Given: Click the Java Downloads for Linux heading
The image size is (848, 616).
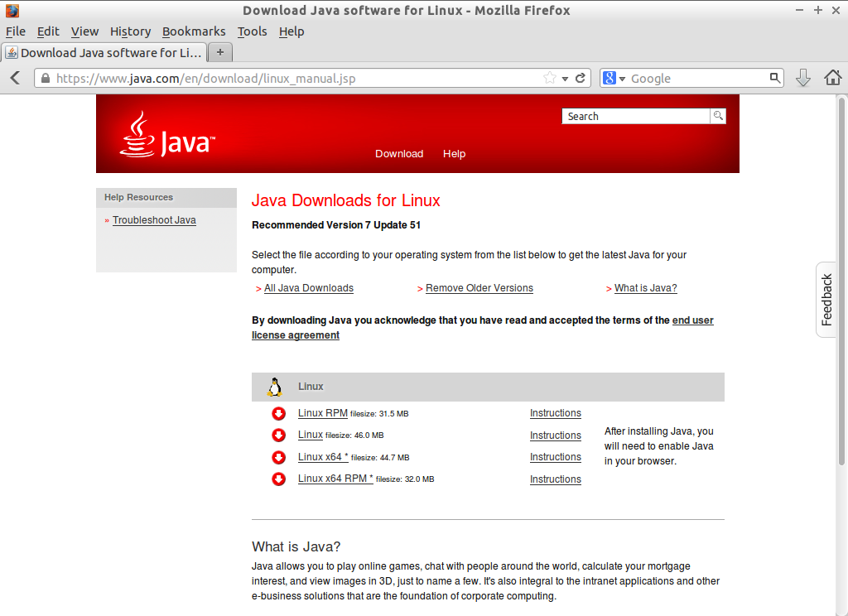Looking at the screenshot, I should (x=345, y=200).
